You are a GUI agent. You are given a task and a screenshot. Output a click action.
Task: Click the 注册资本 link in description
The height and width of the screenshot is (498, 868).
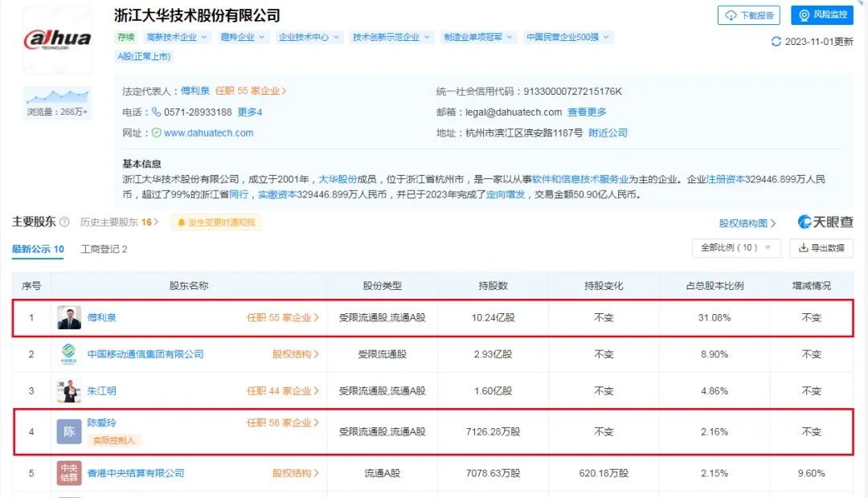point(725,179)
